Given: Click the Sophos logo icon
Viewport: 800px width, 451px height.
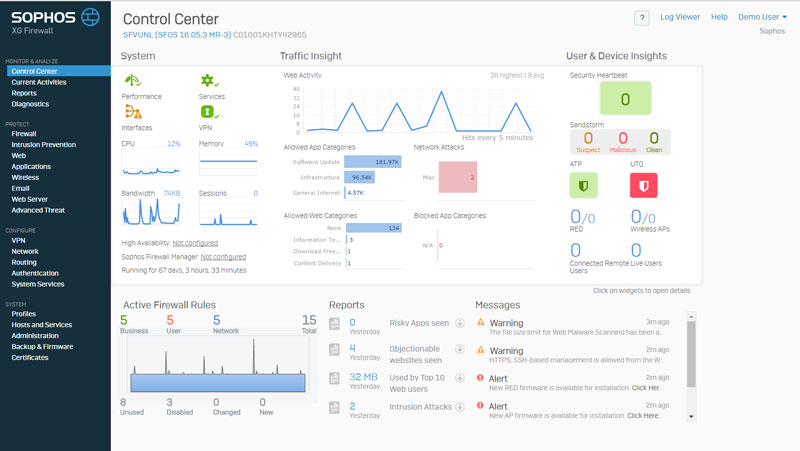Looking at the screenshot, I should click(89, 16).
